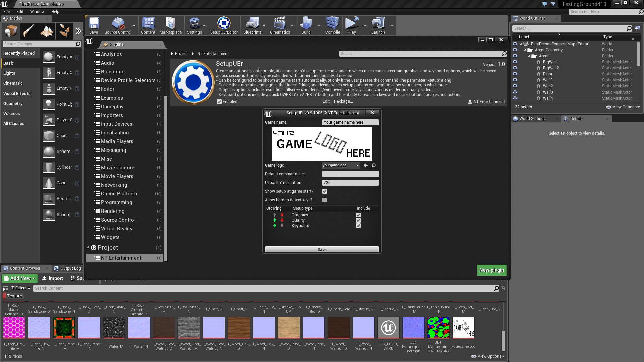
Task: Open World Outliner View Options dropdown
Action: (x=623, y=107)
